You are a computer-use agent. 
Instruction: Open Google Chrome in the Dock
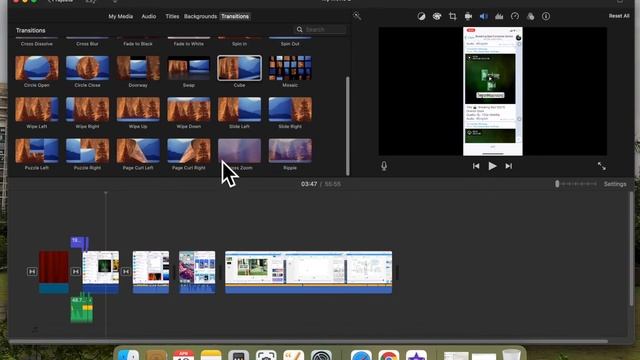(388, 355)
